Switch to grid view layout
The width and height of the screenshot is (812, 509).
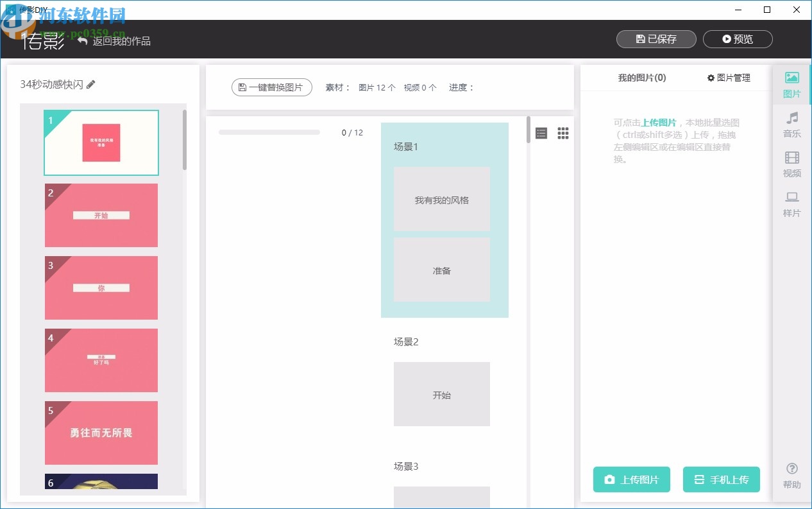click(563, 134)
